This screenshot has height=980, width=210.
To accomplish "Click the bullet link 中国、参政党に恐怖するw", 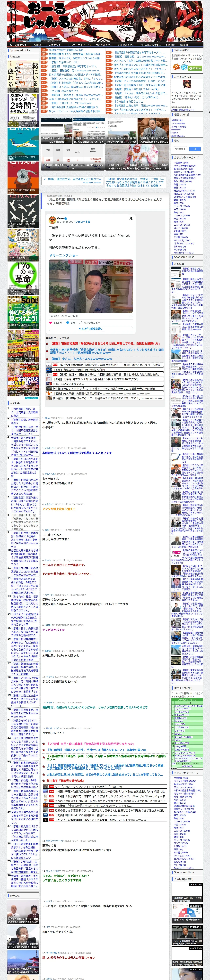I will [x=105, y=384].
